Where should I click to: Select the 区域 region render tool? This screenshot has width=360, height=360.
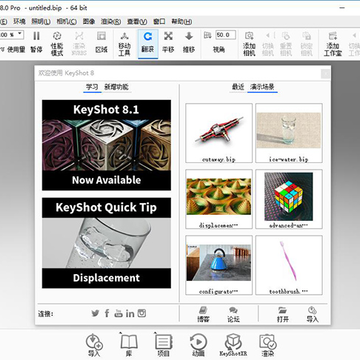tap(101, 42)
